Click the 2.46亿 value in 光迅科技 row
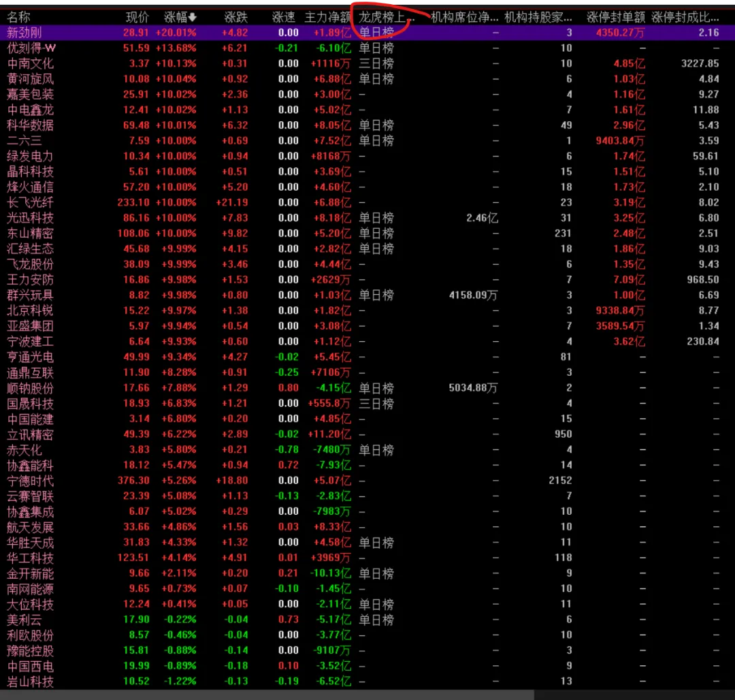The image size is (735, 700). point(483,219)
